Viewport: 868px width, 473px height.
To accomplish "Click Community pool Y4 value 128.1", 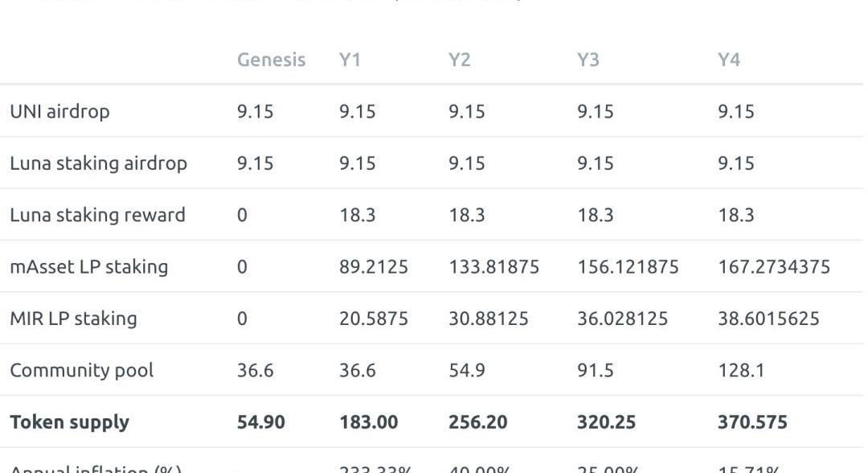I will [741, 371].
